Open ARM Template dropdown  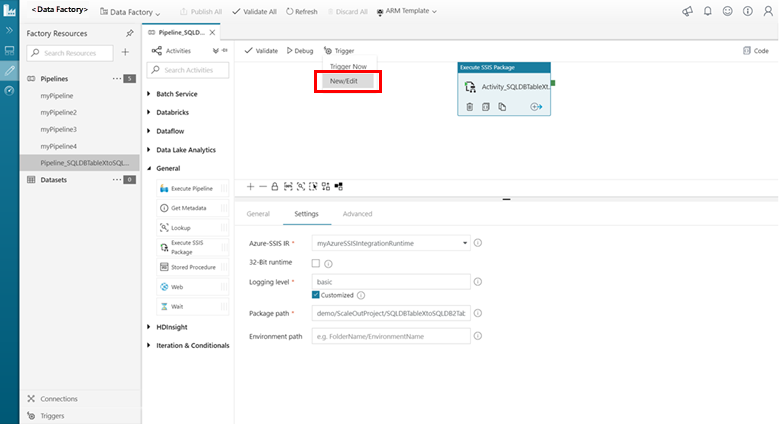click(x=406, y=11)
